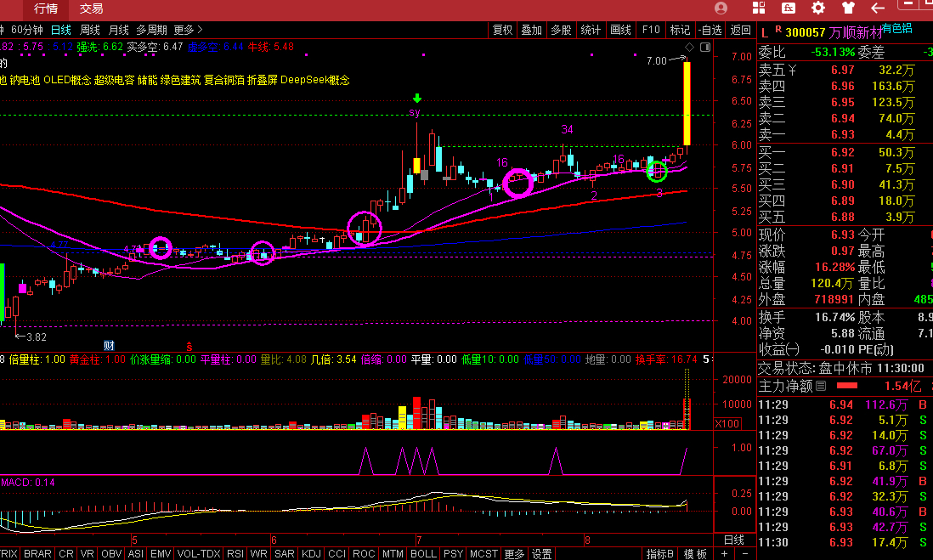
Task: Open the 主力净额 detail list icon
Action: click(x=821, y=387)
